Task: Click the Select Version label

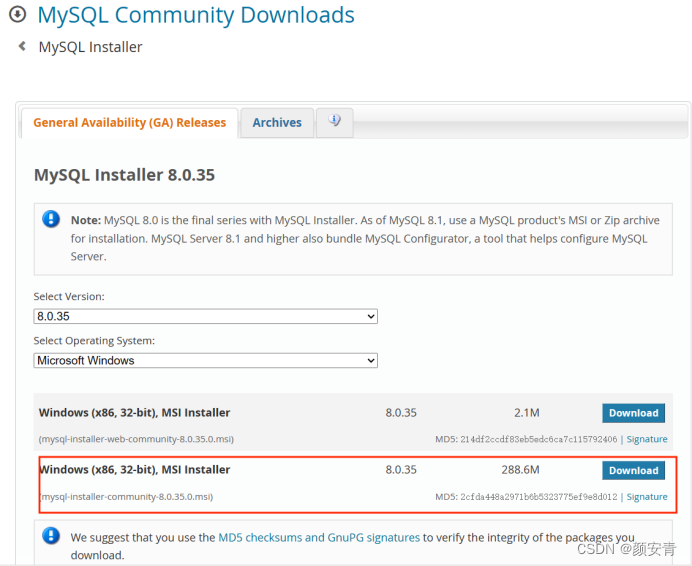Action: [x=69, y=296]
